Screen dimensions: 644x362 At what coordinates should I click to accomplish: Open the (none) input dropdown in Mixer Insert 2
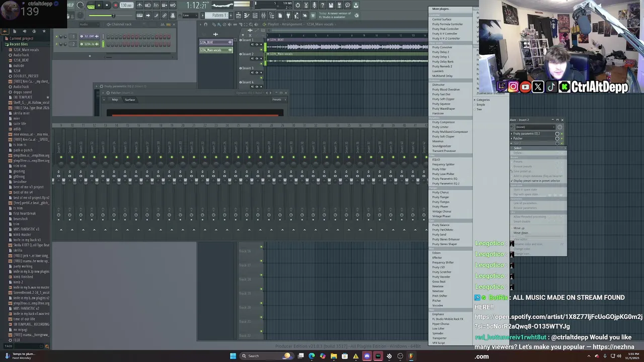(534, 127)
